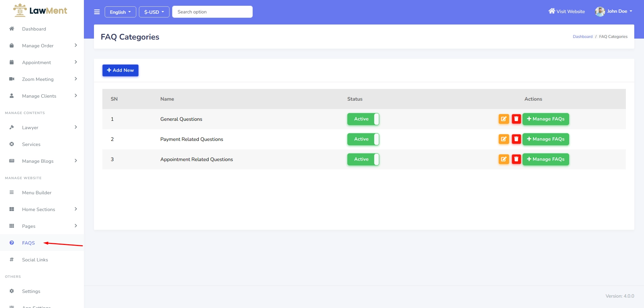Image resolution: width=644 pixels, height=308 pixels.
Task: Click the LawMent logo
Action: click(x=40, y=11)
